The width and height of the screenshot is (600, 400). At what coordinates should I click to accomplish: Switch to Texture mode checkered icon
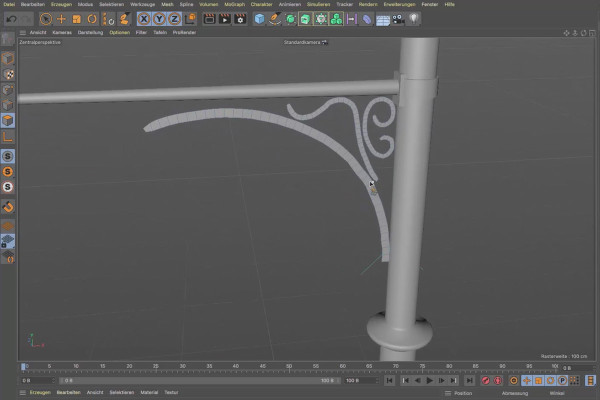click(x=8, y=74)
